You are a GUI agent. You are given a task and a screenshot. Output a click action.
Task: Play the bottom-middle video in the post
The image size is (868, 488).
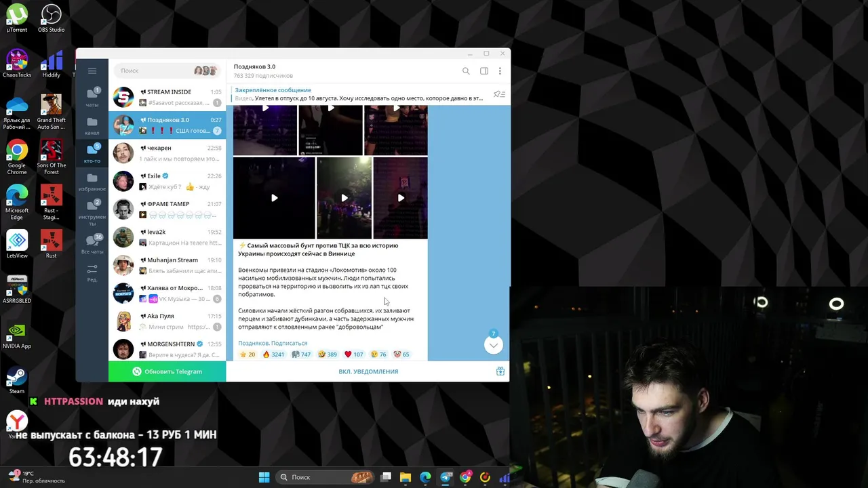[344, 198]
